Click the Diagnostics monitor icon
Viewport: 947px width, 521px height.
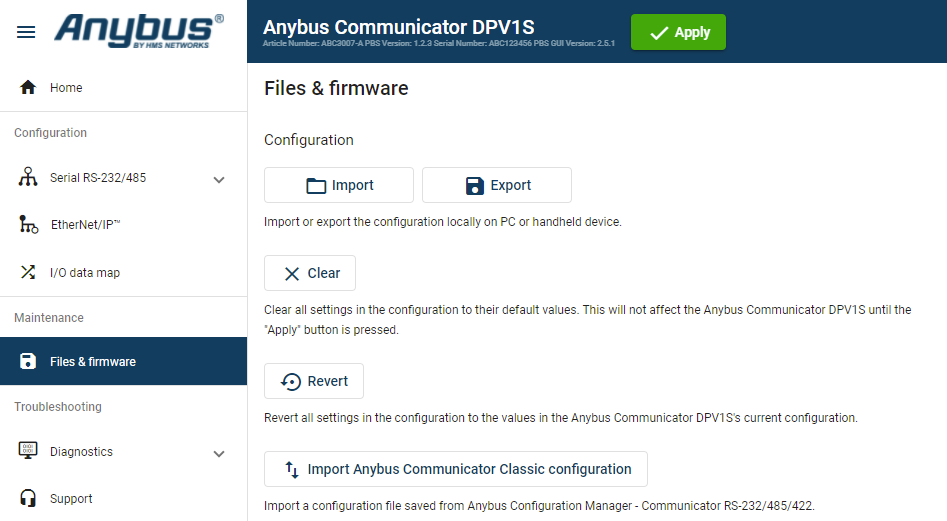tap(28, 451)
